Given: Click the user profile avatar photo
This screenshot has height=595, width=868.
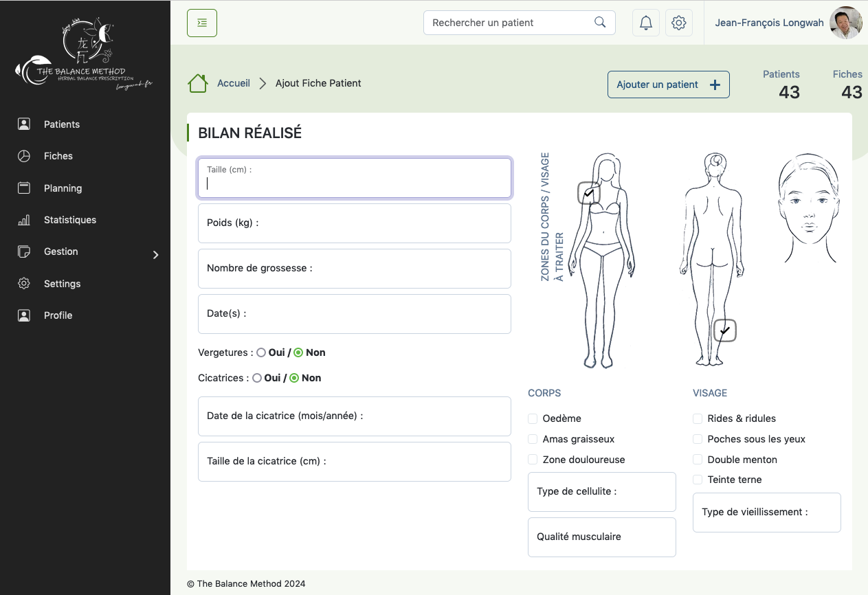Looking at the screenshot, I should [845, 23].
